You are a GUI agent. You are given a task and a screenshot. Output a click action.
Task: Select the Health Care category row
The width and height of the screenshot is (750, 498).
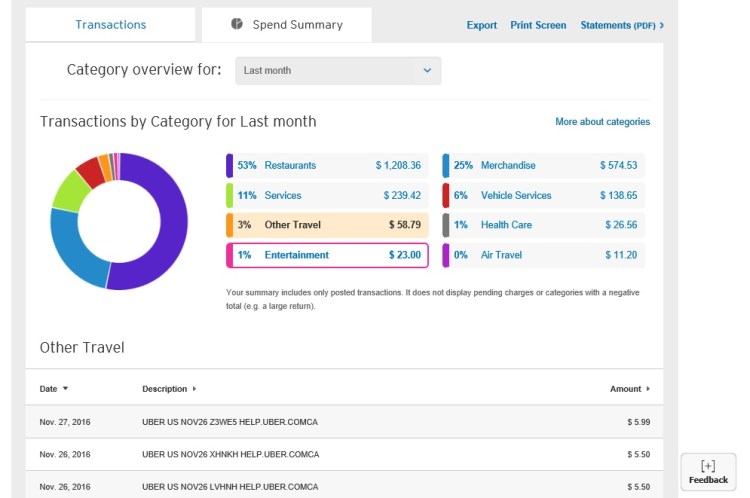coord(544,225)
